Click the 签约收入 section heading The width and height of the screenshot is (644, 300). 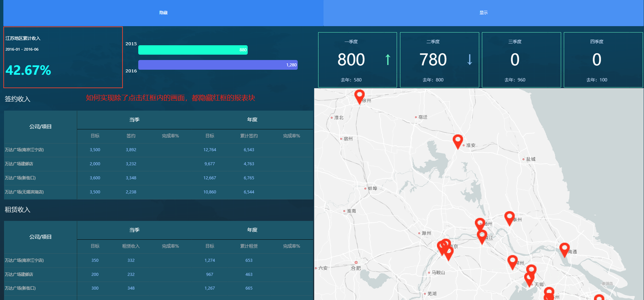[x=17, y=99]
